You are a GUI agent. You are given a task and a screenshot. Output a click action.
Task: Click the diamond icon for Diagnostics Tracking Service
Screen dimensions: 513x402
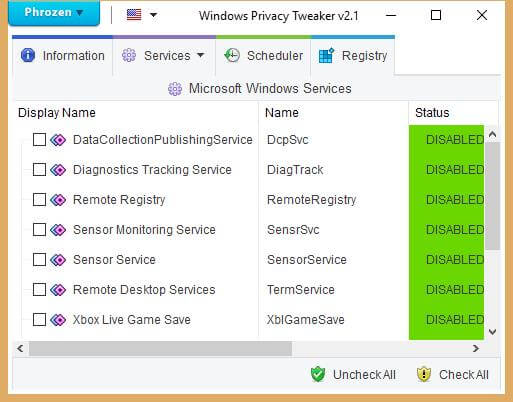(x=58, y=170)
